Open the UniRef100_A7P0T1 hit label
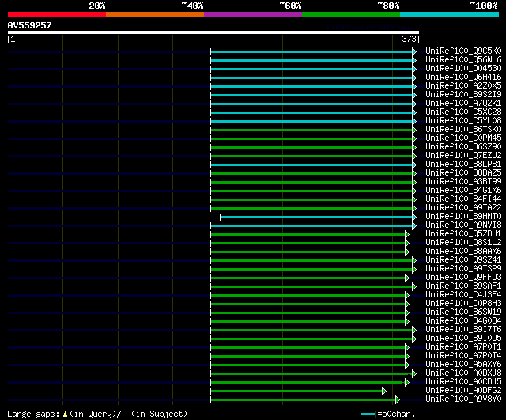 (463, 346)
